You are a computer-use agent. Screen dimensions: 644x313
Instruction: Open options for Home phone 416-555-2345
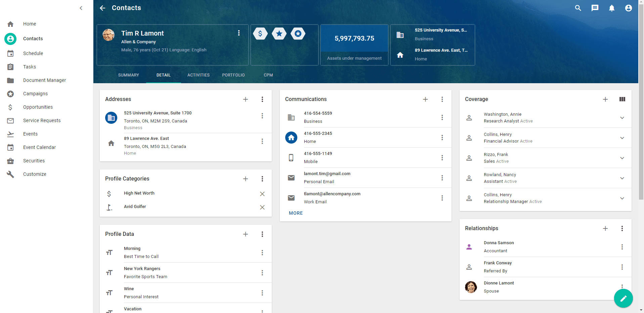pyautogui.click(x=442, y=138)
